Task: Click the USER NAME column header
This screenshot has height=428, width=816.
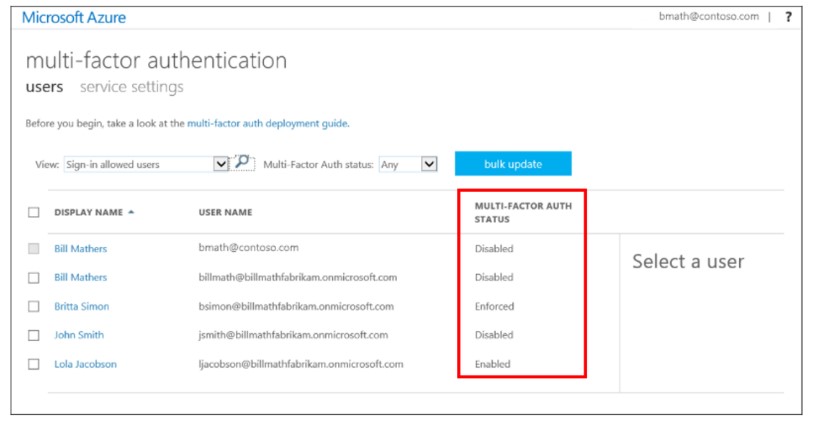Action: (x=225, y=212)
